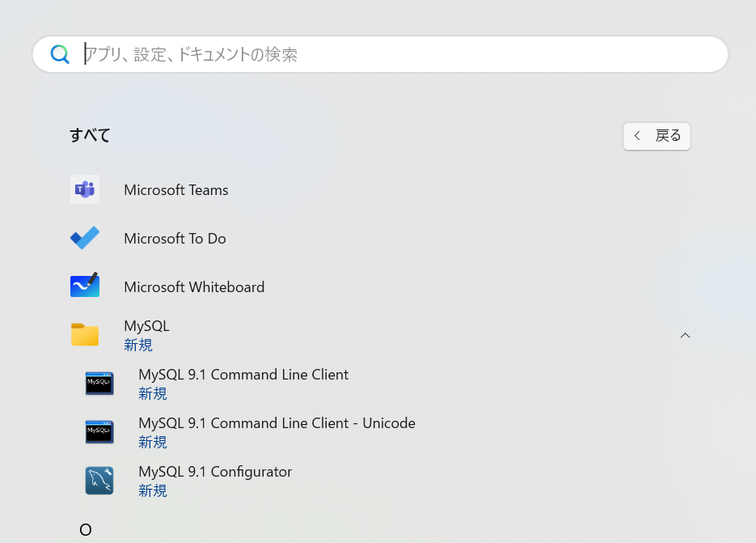Click the すべて results heading
Screen dimensions: 756x543
click(89, 135)
